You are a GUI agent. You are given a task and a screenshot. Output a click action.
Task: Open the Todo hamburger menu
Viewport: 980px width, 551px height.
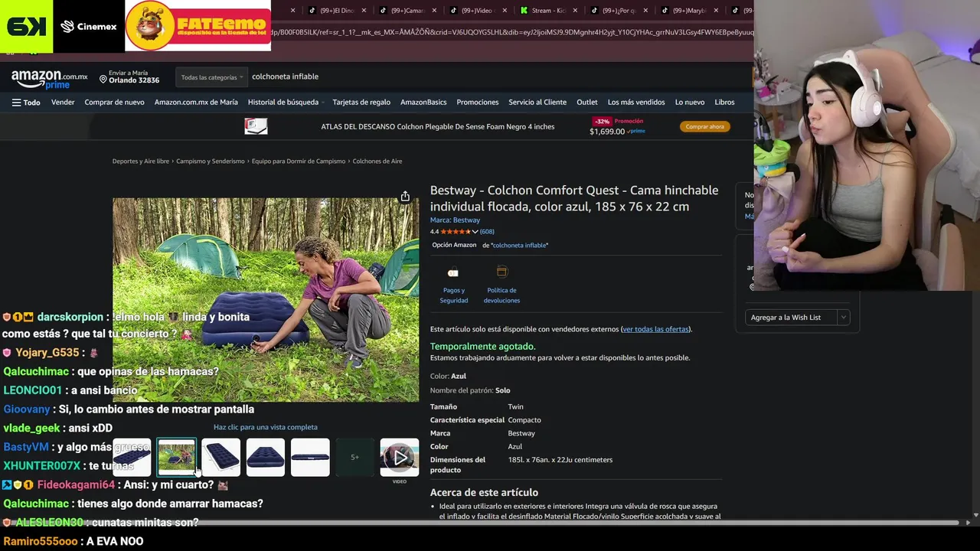[26, 103]
